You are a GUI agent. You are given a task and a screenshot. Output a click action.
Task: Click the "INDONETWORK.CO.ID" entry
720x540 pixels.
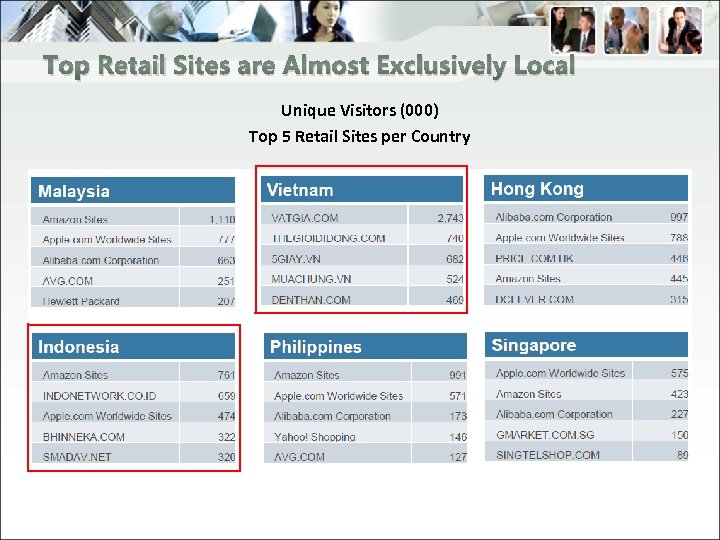point(99,396)
